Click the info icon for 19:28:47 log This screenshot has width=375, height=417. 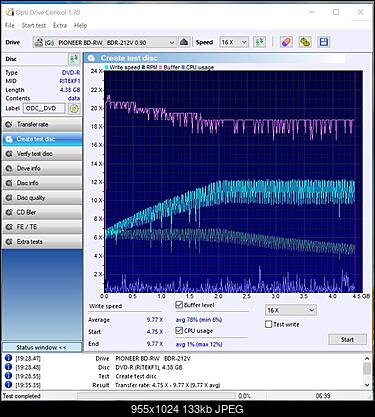pyautogui.click(x=8, y=358)
